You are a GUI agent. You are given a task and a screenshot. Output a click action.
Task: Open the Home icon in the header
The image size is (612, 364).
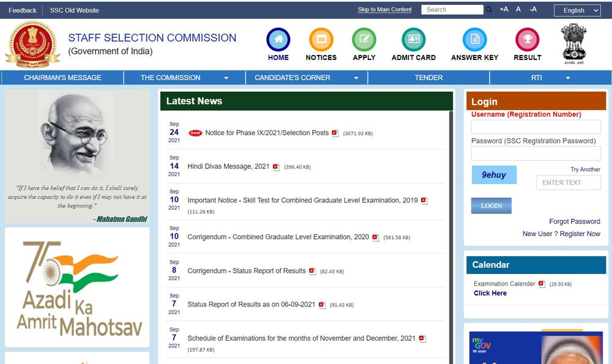278,39
